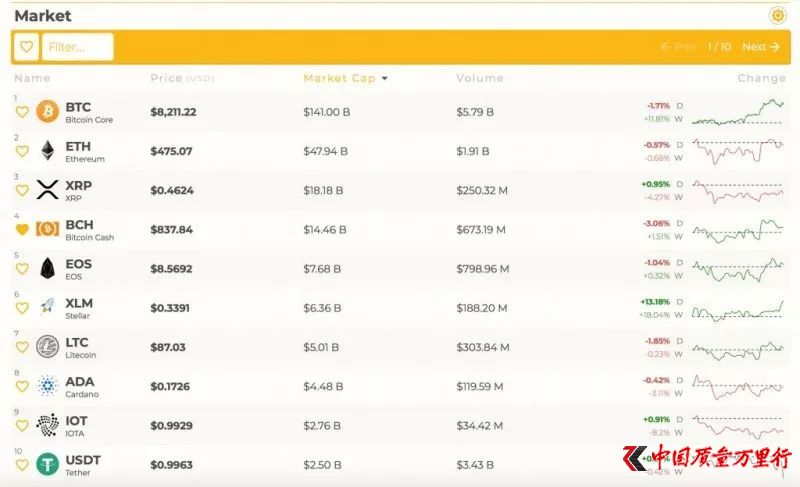Favorite BTC with its heart icon
Viewport: 800px width, 487px height.
(22, 112)
